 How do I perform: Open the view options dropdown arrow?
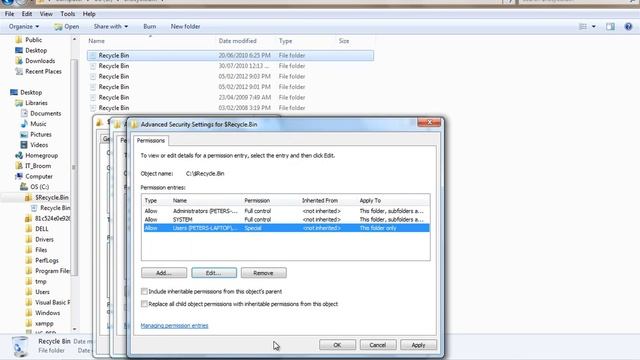tap(593, 27)
